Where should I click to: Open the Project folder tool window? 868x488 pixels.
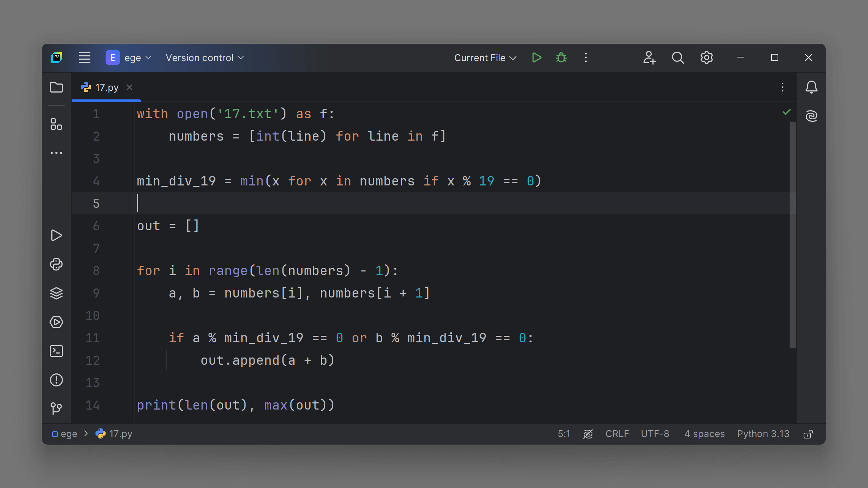[56, 87]
